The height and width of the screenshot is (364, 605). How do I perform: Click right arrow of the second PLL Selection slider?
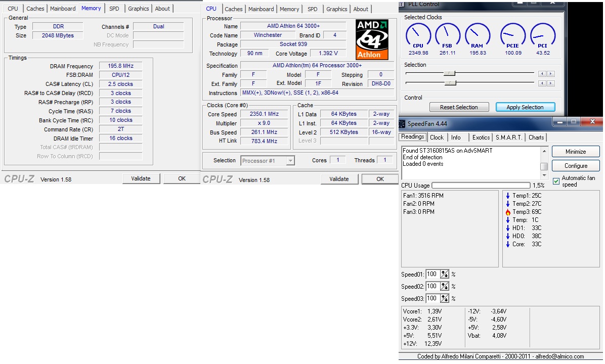click(x=551, y=83)
